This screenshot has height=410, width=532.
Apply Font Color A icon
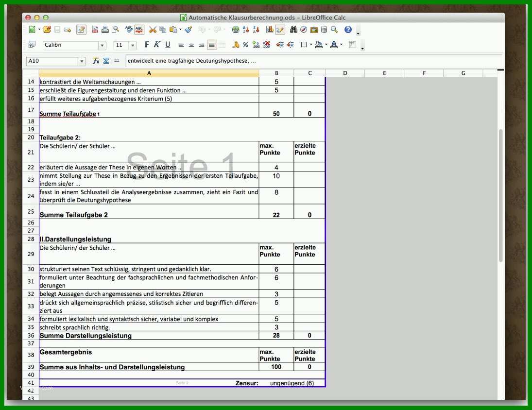334,45
